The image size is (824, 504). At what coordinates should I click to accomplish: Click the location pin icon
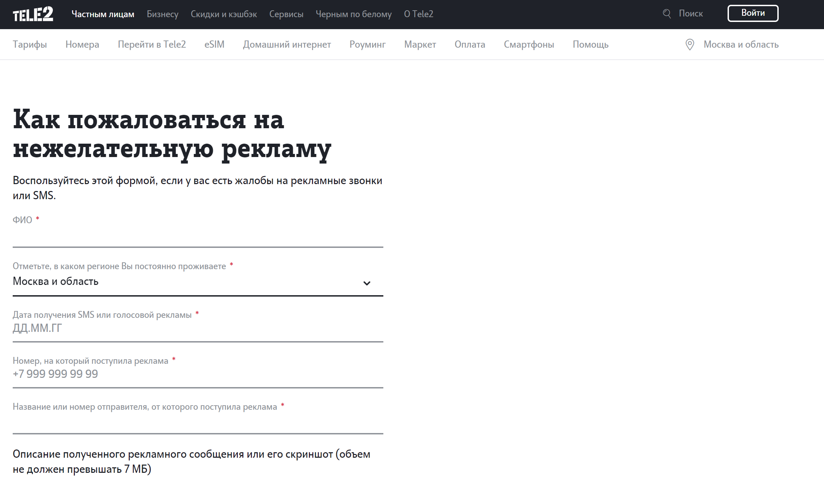[x=689, y=45]
